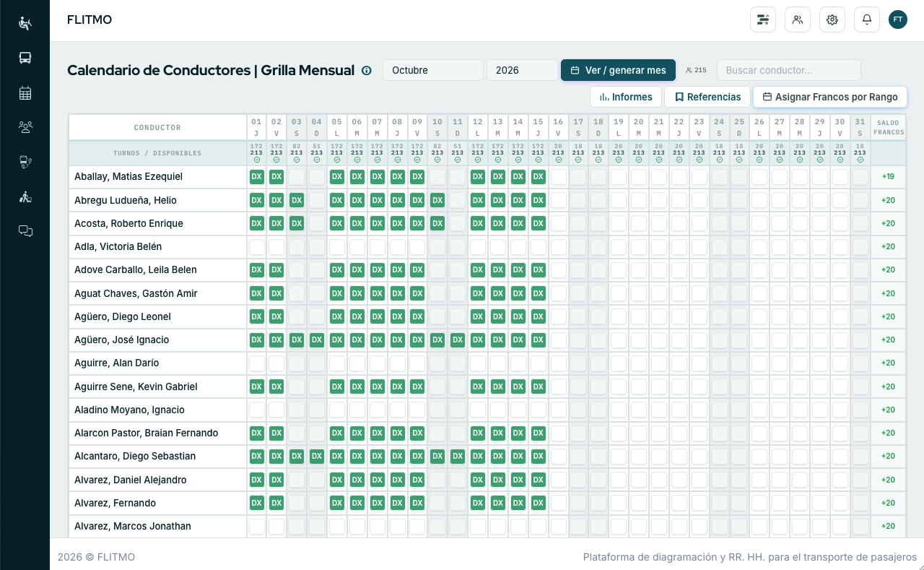This screenshot has width=924, height=570.
Task: Open the drivers group sidebar icon
Action: (25, 127)
